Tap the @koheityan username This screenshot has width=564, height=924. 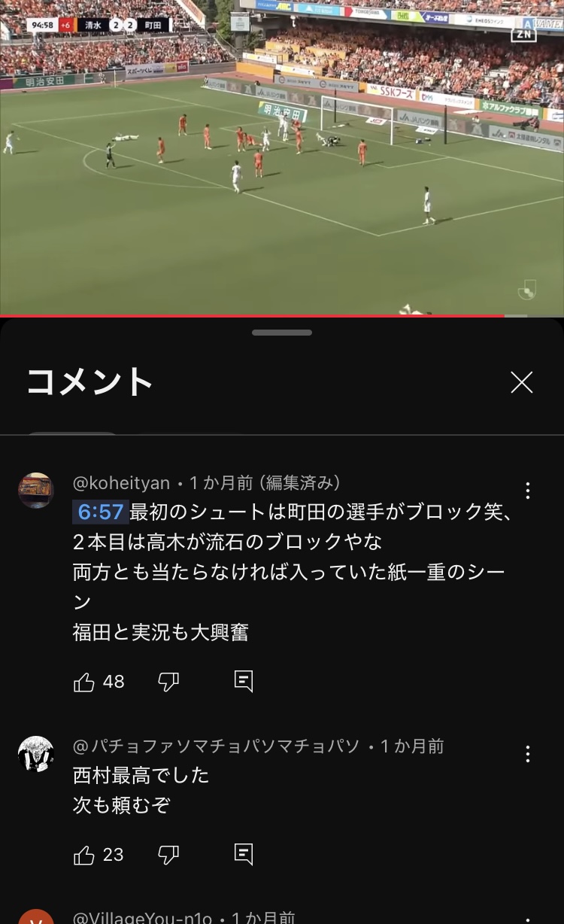[121, 483]
